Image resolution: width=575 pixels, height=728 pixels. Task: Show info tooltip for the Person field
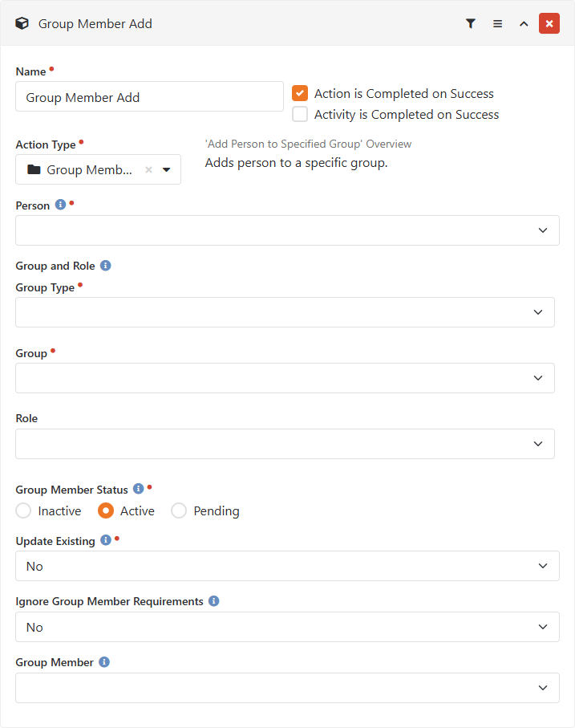click(59, 205)
